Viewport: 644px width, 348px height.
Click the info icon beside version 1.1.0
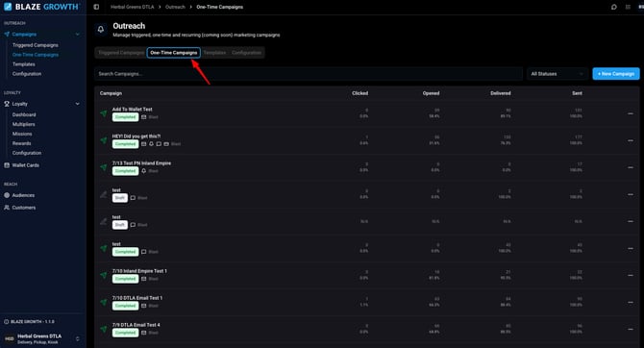click(6, 322)
